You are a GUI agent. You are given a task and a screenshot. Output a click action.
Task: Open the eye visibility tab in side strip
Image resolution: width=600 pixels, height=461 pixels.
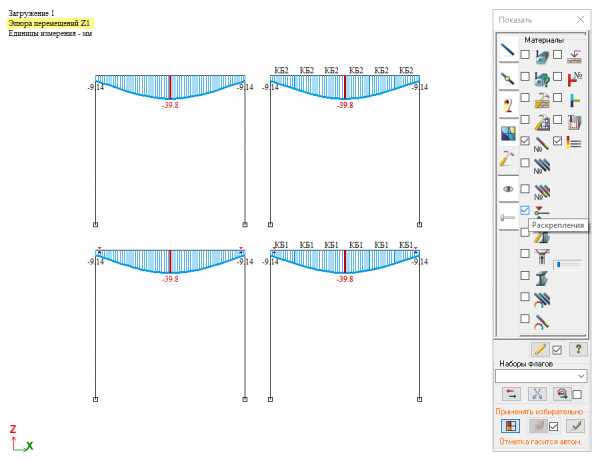pyautogui.click(x=507, y=187)
